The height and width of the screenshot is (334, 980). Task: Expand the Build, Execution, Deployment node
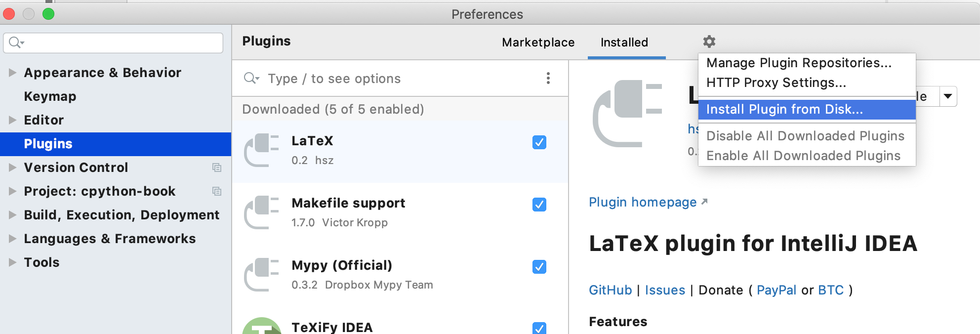(12, 215)
